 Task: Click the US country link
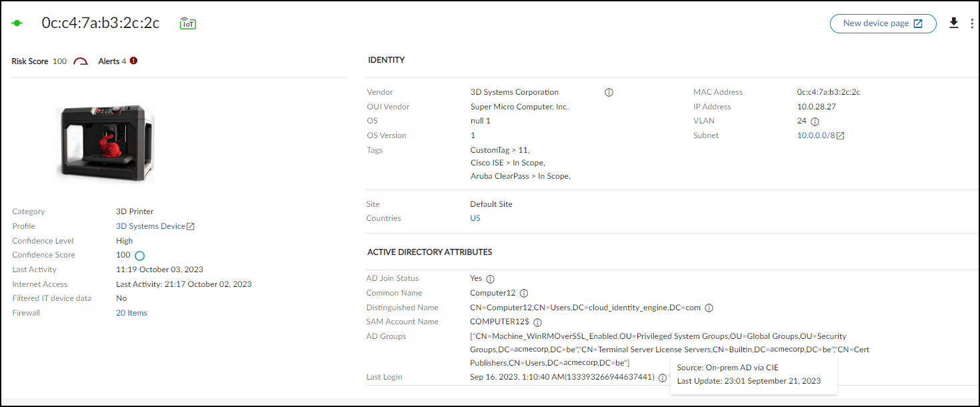(x=475, y=218)
